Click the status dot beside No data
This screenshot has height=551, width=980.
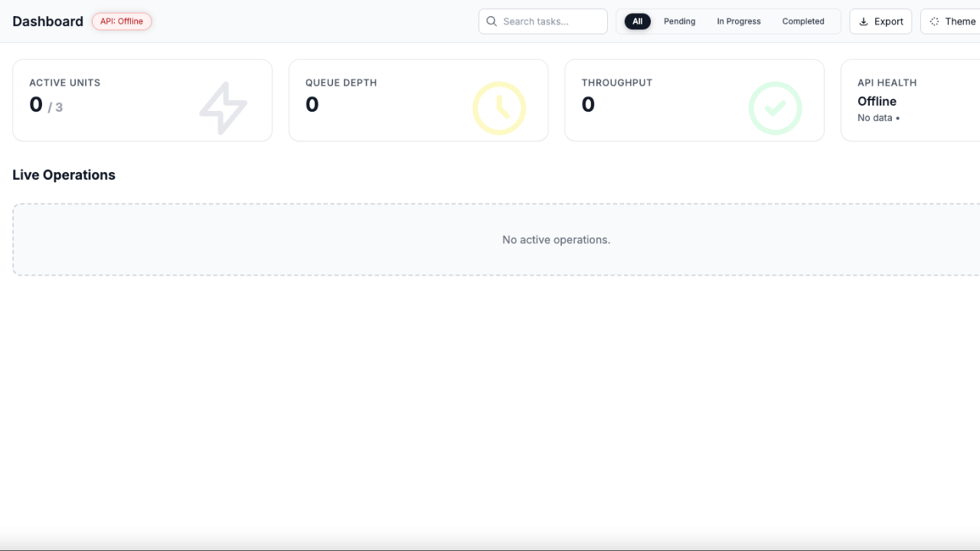click(897, 119)
